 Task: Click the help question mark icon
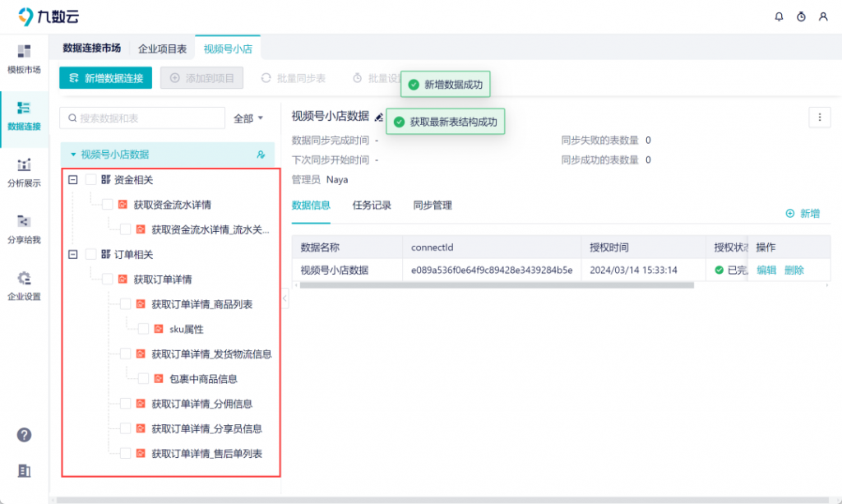click(24, 435)
